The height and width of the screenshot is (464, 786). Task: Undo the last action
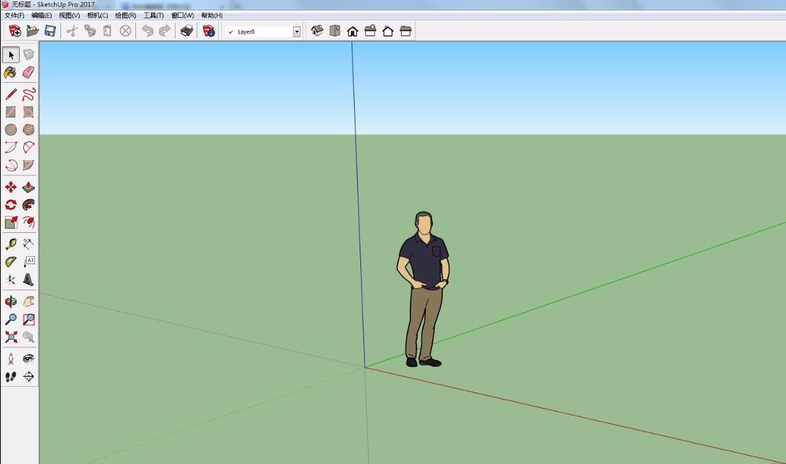pyautogui.click(x=147, y=31)
